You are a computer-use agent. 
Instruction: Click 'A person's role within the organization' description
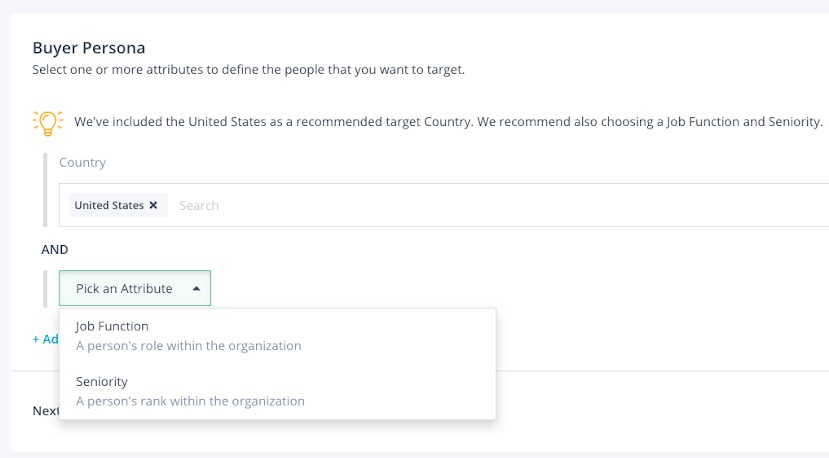pyautogui.click(x=189, y=346)
